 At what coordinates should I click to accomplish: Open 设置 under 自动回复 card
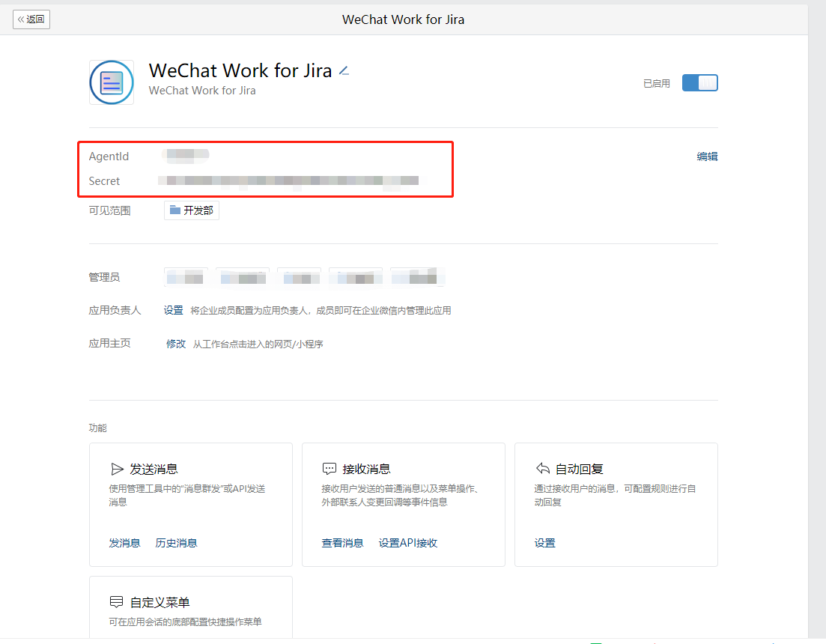[x=544, y=543]
